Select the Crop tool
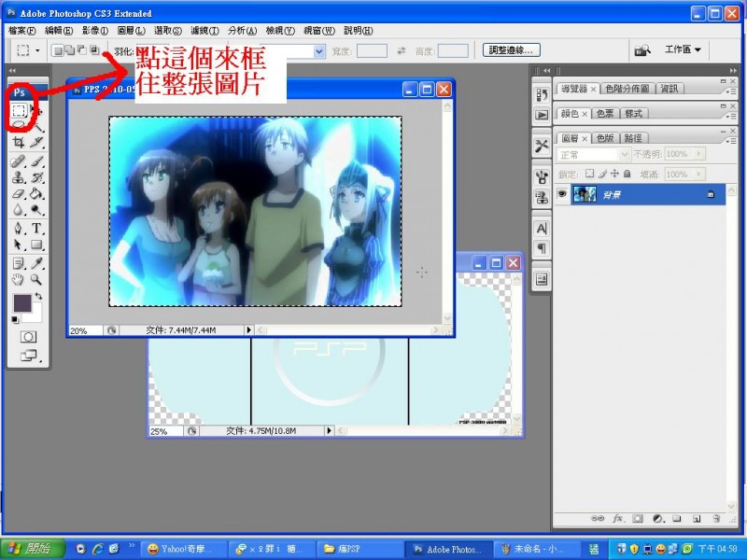 [x=18, y=142]
